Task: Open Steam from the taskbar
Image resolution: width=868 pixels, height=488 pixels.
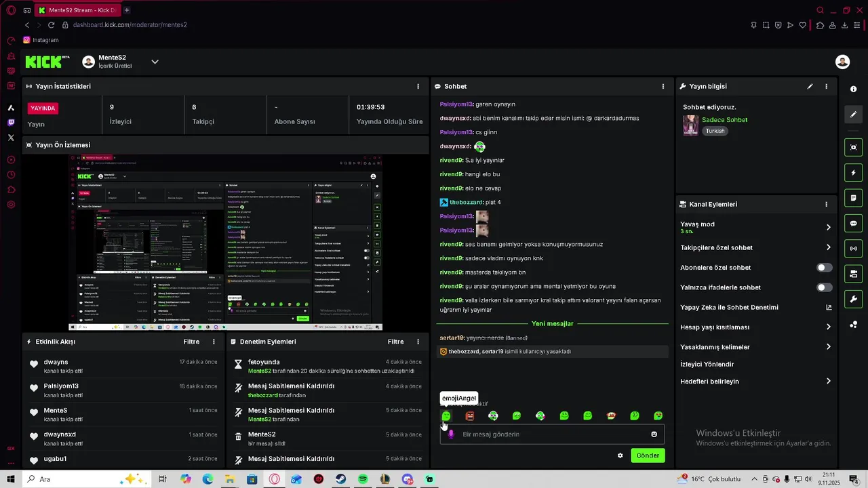Action: (340, 479)
